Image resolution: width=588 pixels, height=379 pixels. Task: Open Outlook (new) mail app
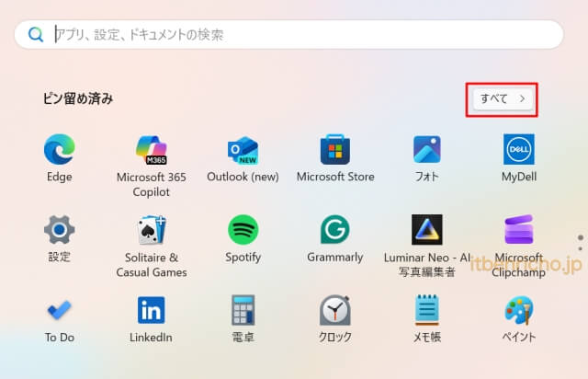point(243,150)
